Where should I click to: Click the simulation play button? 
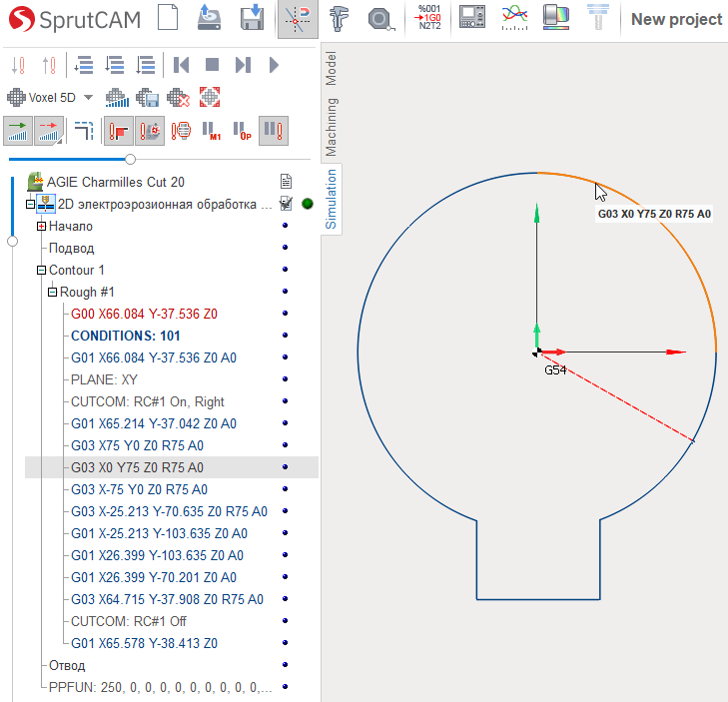click(274, 65)
